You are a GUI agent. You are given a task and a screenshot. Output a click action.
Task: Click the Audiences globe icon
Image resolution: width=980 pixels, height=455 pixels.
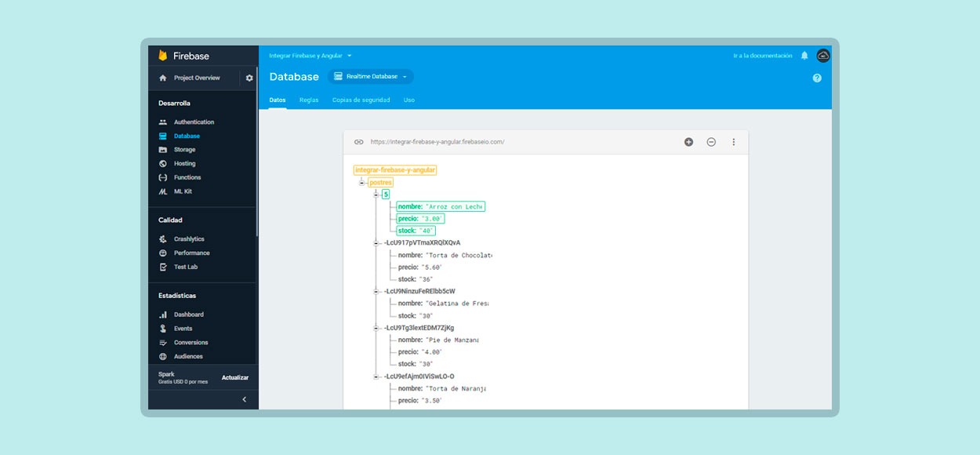click(x=163, y=356)
